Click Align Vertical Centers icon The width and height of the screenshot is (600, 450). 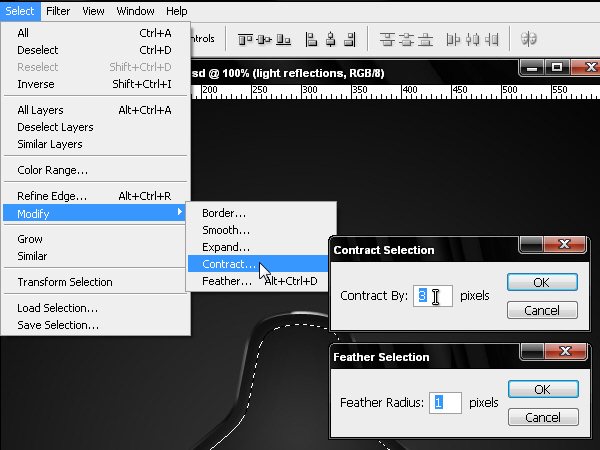[264, 39]
